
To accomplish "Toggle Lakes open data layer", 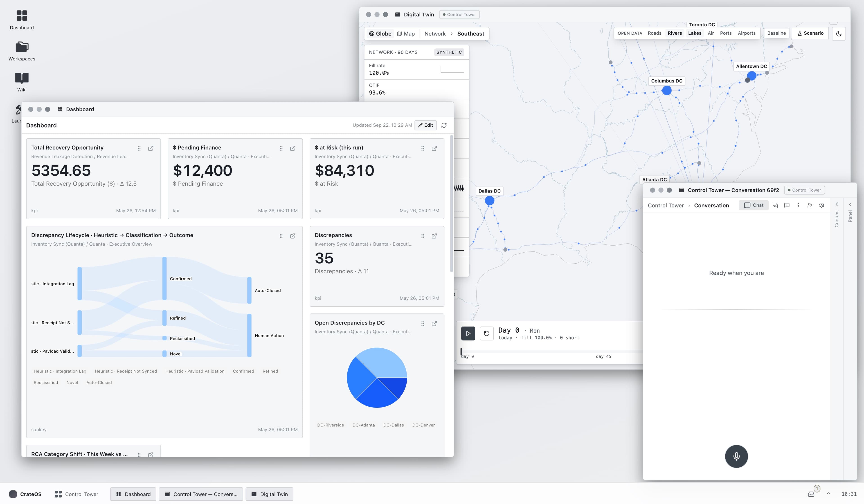I will [695, 33].
